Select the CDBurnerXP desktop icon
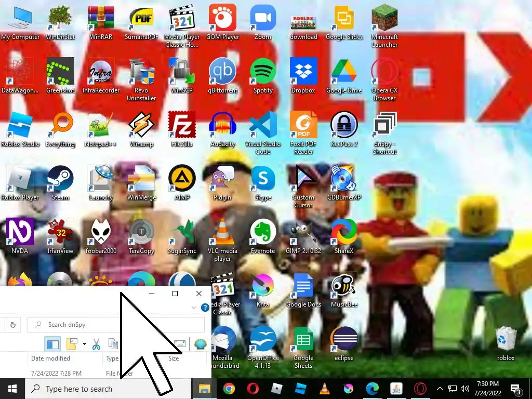This screenshot has height=399, width=532. 344,183
